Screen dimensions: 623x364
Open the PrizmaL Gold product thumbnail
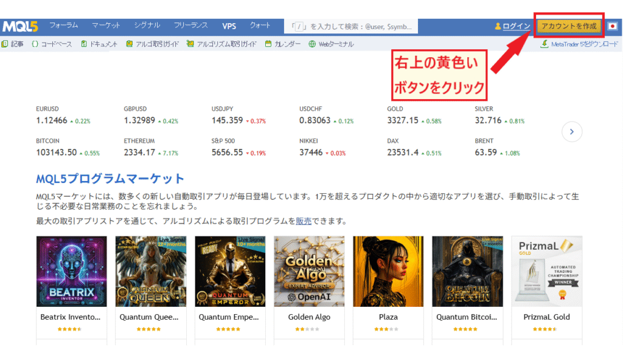coord(547,272)
